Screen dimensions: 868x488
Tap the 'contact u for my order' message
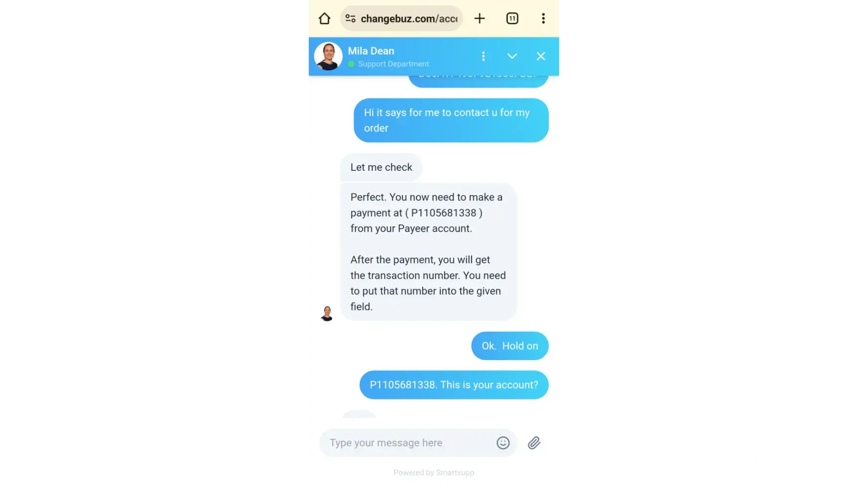(451, 121)
